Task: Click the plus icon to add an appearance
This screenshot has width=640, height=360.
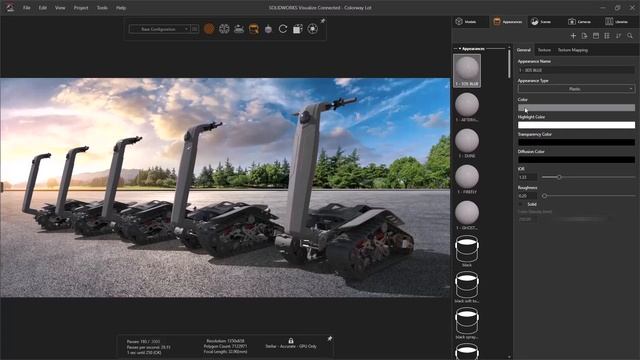Action: (x=573, y=36)
